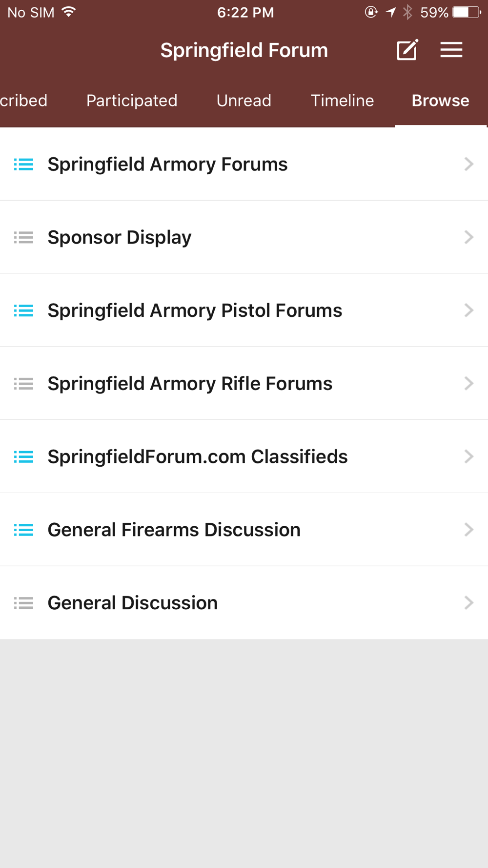
Task: Switch to the Participated tab
Action: tap(132, 101)
